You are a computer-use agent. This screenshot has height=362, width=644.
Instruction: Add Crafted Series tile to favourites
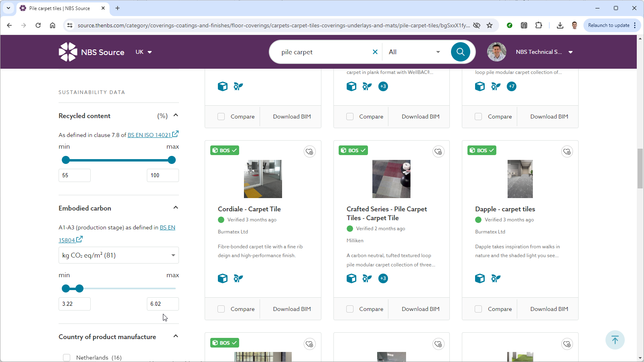pos(438,151)
